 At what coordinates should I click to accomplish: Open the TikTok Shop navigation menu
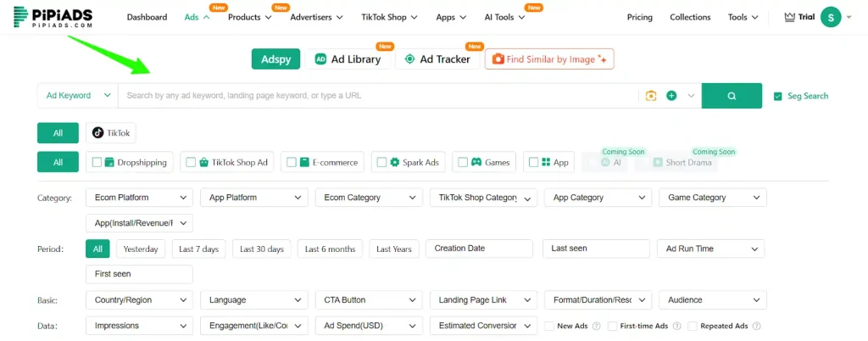pos(389,17)
